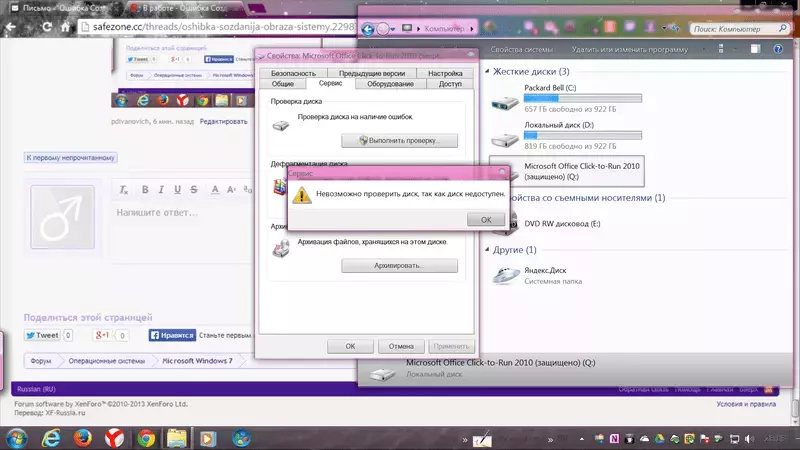The width and height of the screenshot is (800, 450).
Task: Click the Russian (RU) language link
Action: tap(36, 389)
